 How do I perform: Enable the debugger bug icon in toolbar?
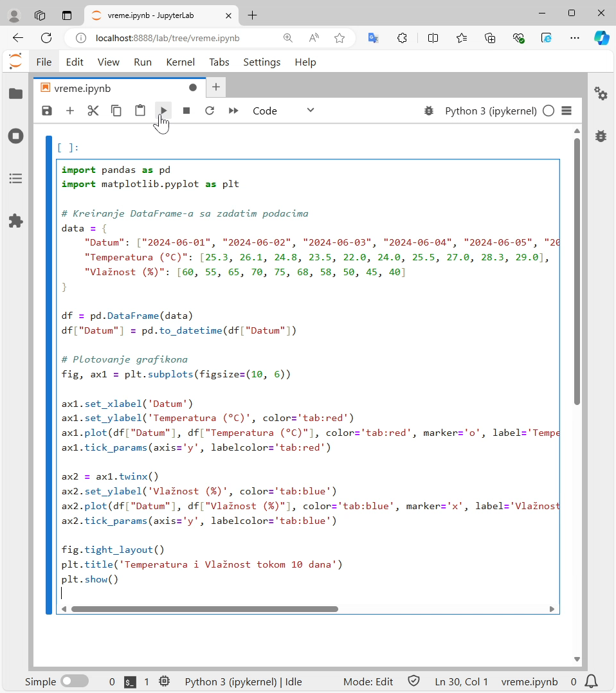tap(429, 111)
